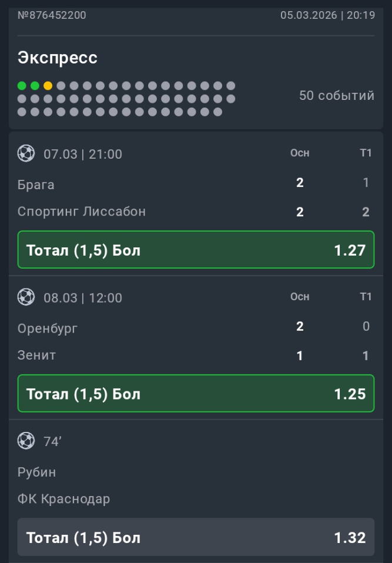Click the yellow in-progress event dot
Viewport: 392px width, 563px height.
48,86
